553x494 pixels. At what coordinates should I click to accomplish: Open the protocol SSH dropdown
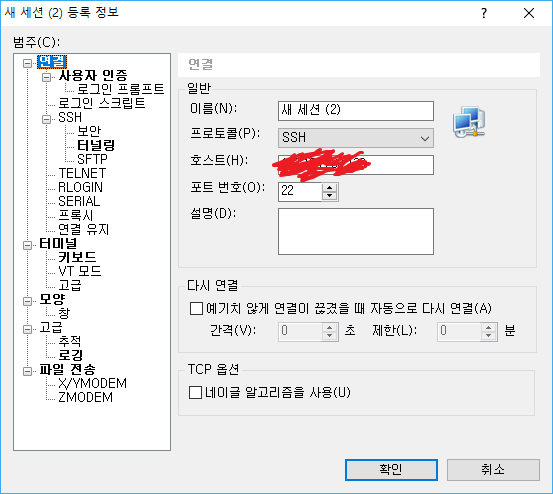[x=356, y=138]
